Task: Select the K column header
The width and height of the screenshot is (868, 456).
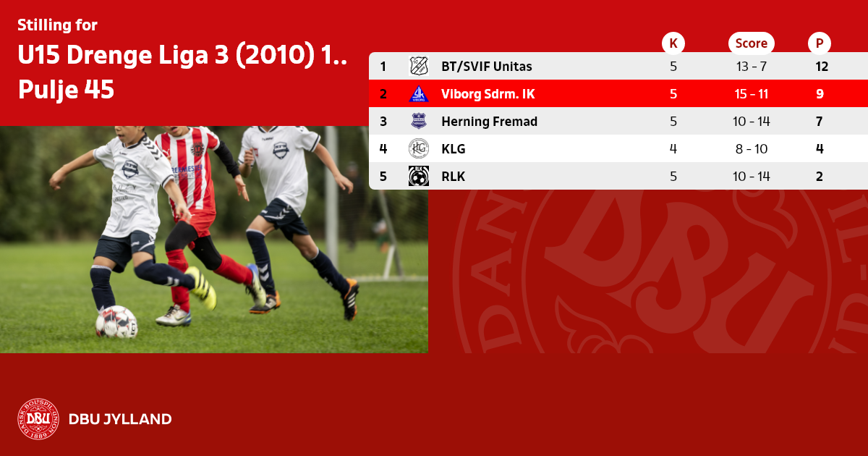Action: click(x=673, y=43)
